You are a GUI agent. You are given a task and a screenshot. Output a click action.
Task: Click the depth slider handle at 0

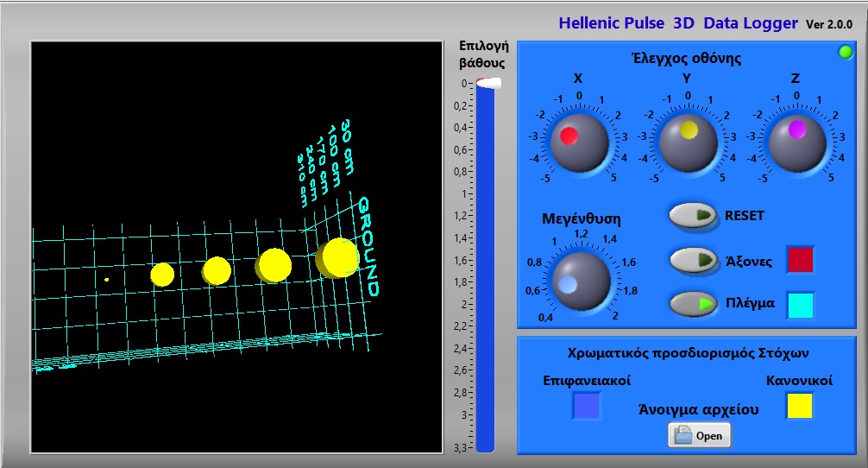click(489, 84)
